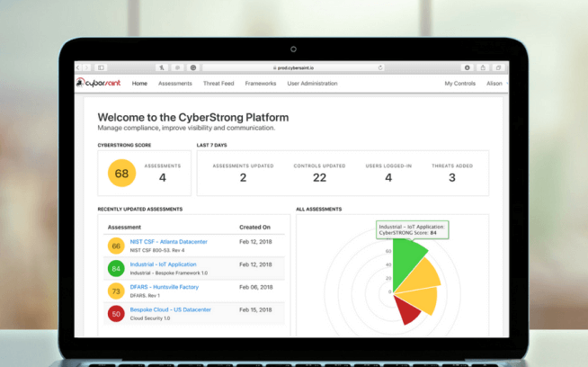Open the Threat Feed nav item
588x367 pixels.
(x=218, y=84)
